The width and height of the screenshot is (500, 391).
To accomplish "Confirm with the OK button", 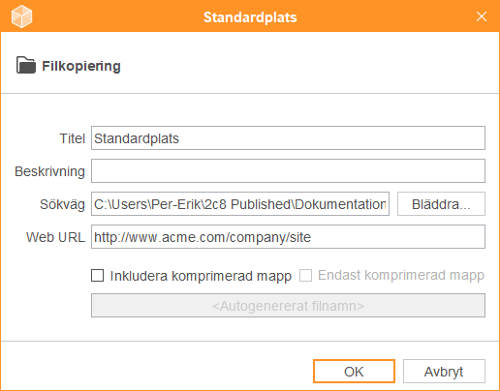I will 354,371.
